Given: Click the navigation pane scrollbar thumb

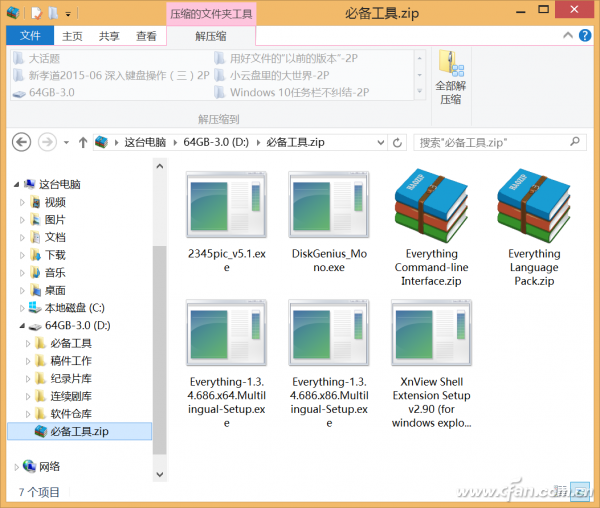Looking at the screenshot, I should 160,350.
